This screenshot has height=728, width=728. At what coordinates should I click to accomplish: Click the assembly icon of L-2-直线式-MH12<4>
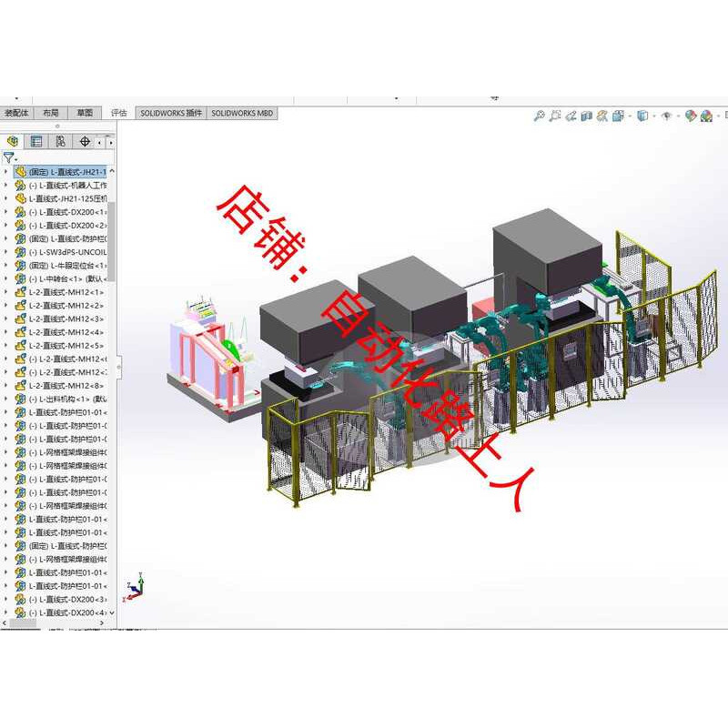coord(20,332)
